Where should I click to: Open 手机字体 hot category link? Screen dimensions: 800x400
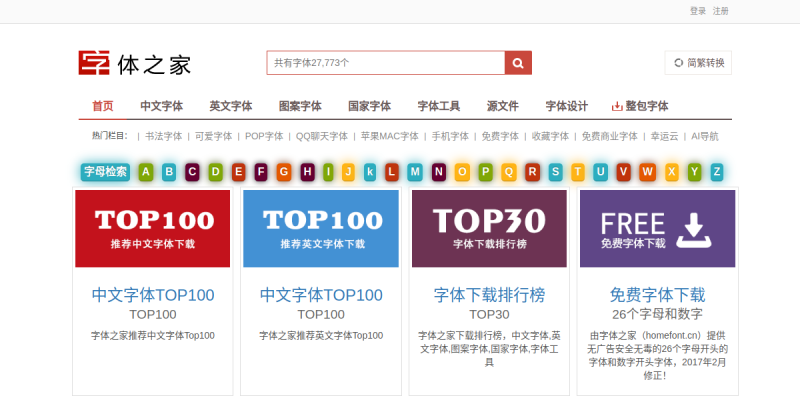[x=450, y=136]
